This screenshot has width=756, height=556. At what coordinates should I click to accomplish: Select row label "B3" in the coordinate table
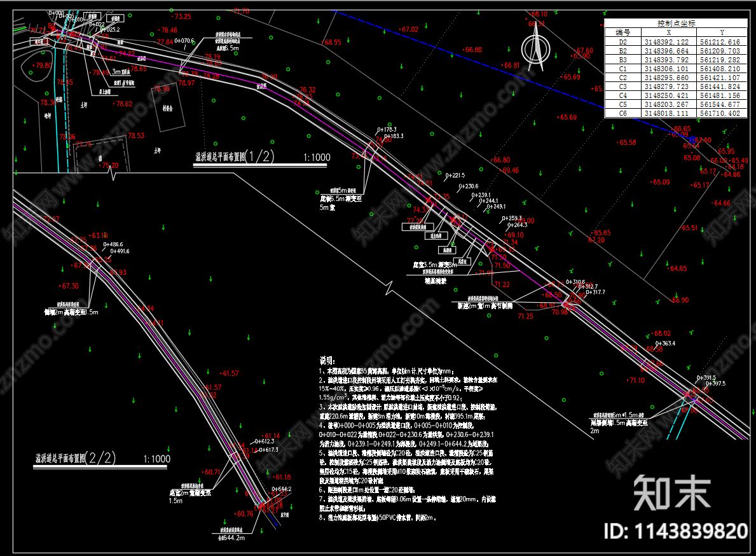click(623, 60)
